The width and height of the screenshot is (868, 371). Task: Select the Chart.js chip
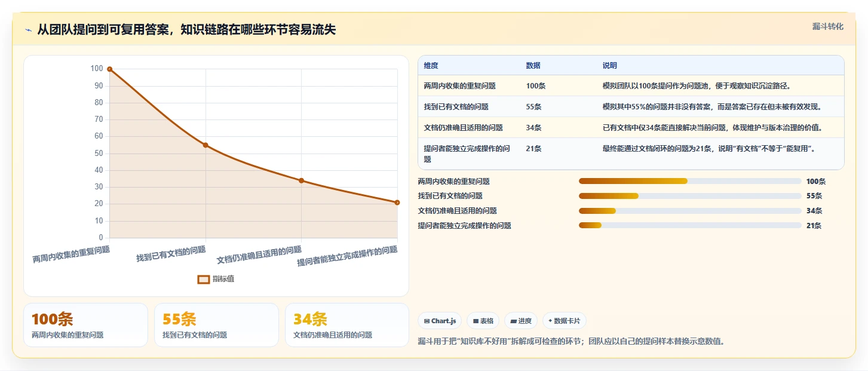tap(440, 321)
